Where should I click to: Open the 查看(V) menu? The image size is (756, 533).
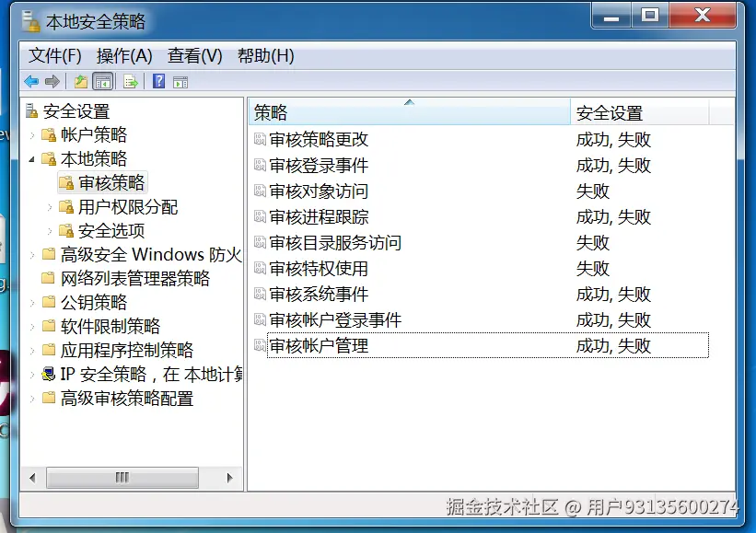192,55
